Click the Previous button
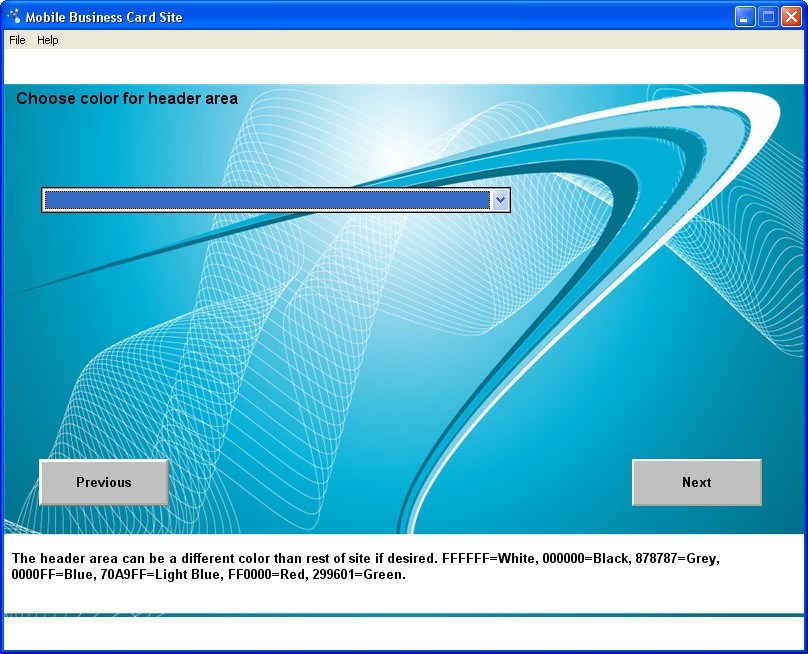The height and width of the screenshot is (654, 808). coord(103,482)
